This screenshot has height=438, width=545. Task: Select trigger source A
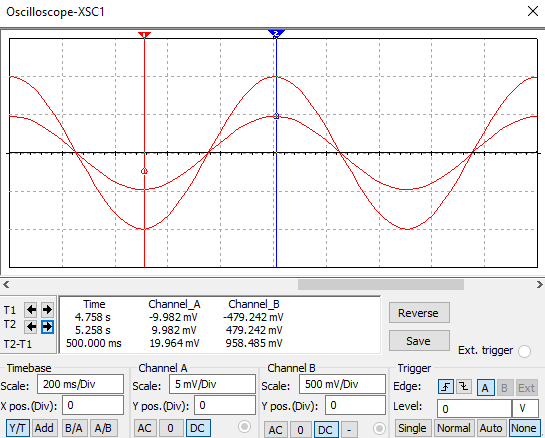[485, 387]
